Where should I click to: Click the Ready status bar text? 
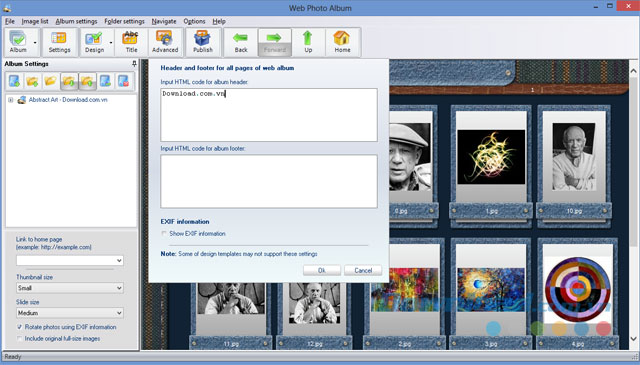coord(13,356)
